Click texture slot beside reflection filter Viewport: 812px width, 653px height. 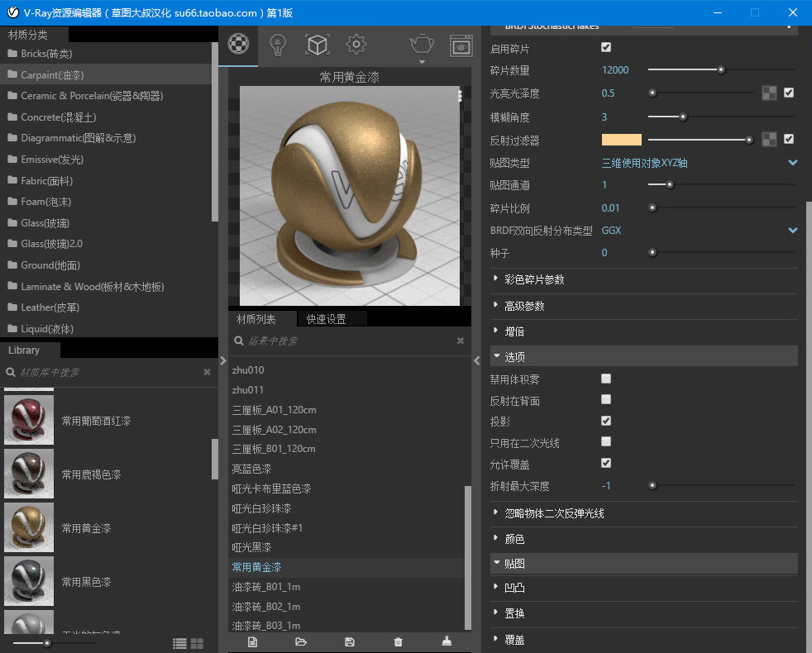click(769, 140)
